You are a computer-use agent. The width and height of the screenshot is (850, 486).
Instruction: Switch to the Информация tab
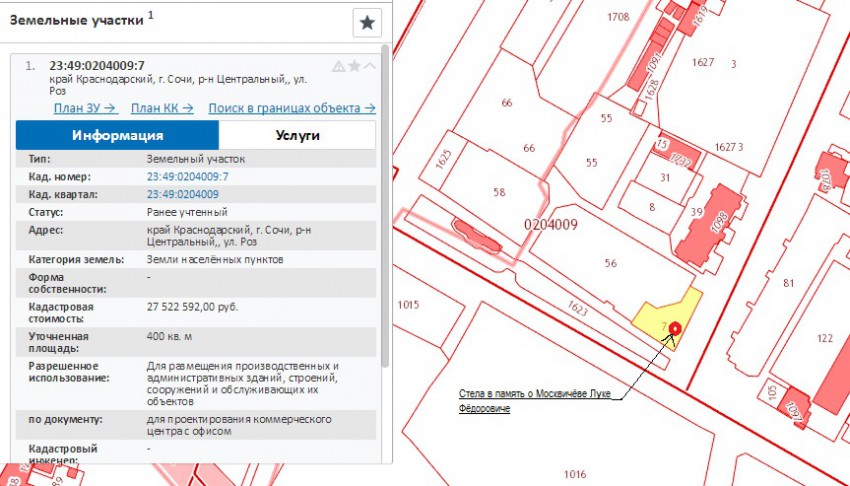point(117,135)
